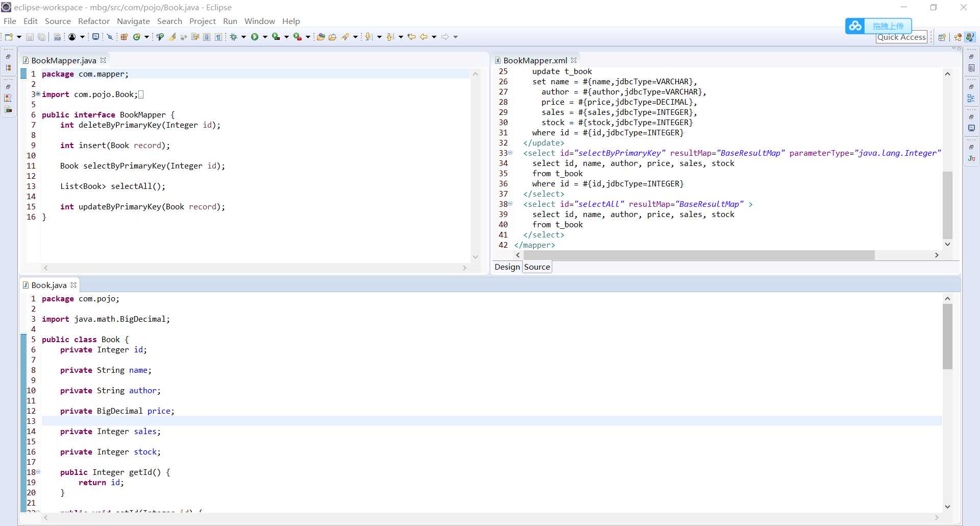The width and height of the screenshot is (980, 526).
Task: Click the Open Task folder icon
Action: [x=332, y=37]
